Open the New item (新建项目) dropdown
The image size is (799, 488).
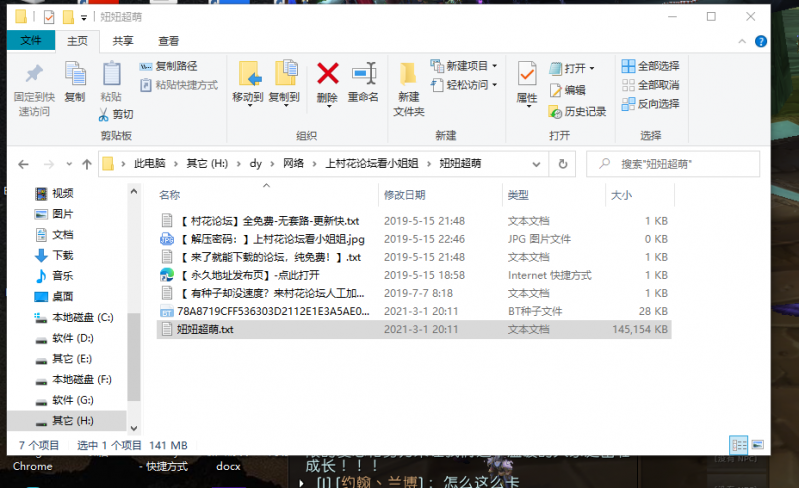[x=466, y=66]
